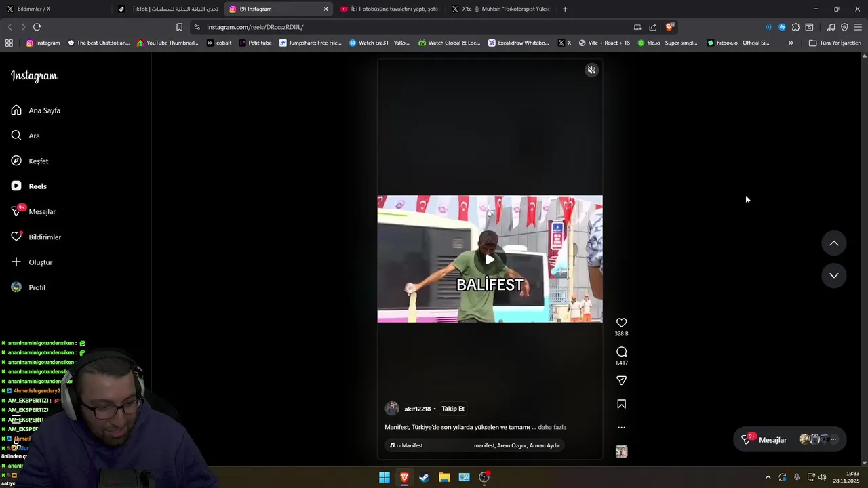Show hidden bookmarks with double chevron
This screenshot has width=868, height=488.
coord(791,43)
